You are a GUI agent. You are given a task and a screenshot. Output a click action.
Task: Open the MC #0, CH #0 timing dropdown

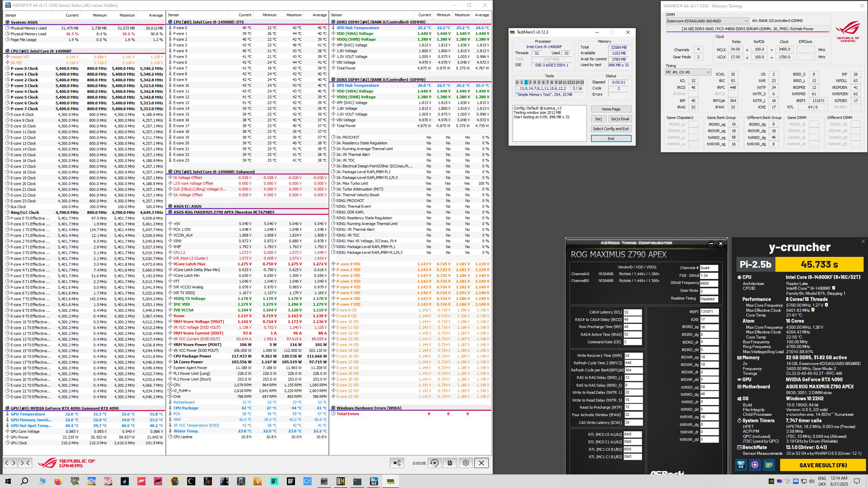(688, 72)
